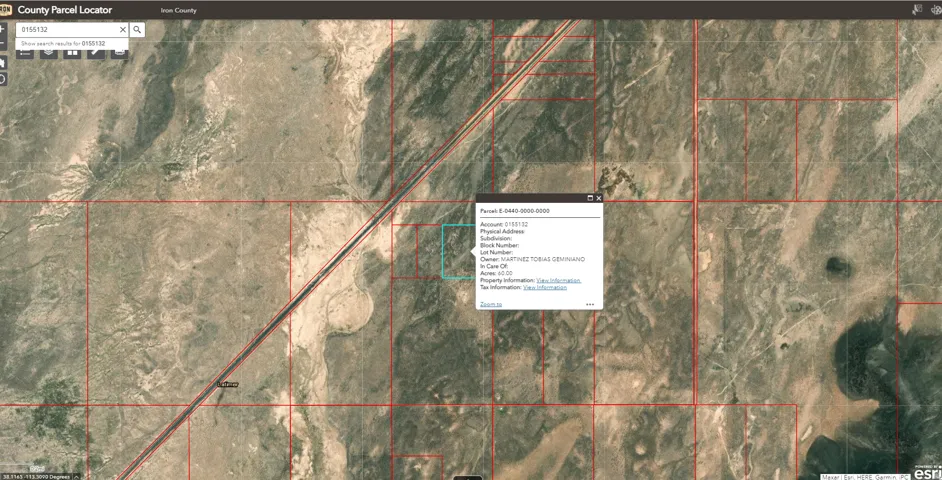This screenshot has height=480, width=942.
Task: Open the Layers stack widget
Action: click(49, 53)
